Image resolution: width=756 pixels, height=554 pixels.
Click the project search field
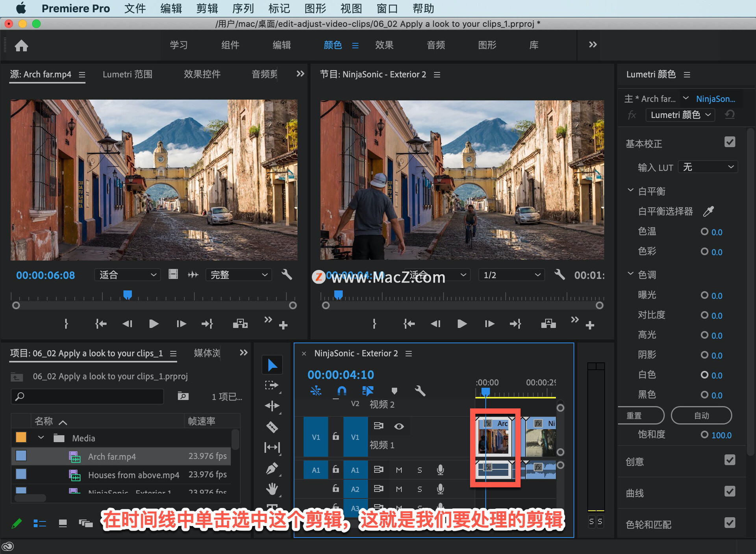click(x=87, y=396)
